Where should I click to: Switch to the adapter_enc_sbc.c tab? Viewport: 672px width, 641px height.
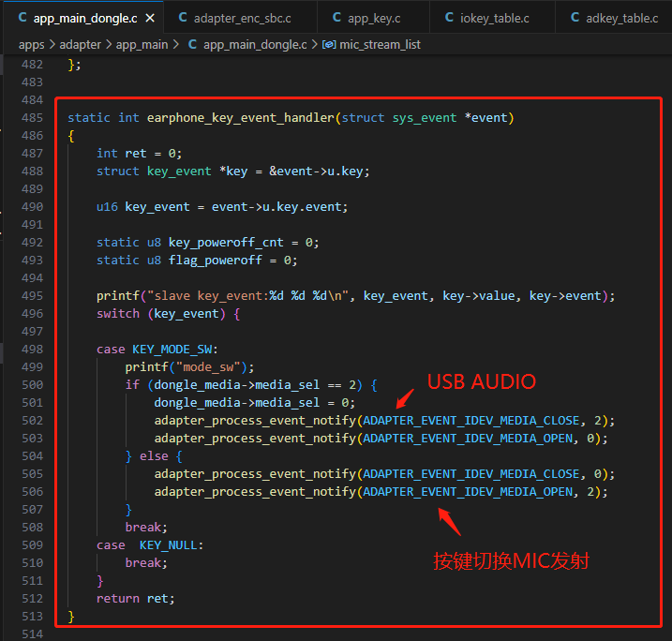240,18
